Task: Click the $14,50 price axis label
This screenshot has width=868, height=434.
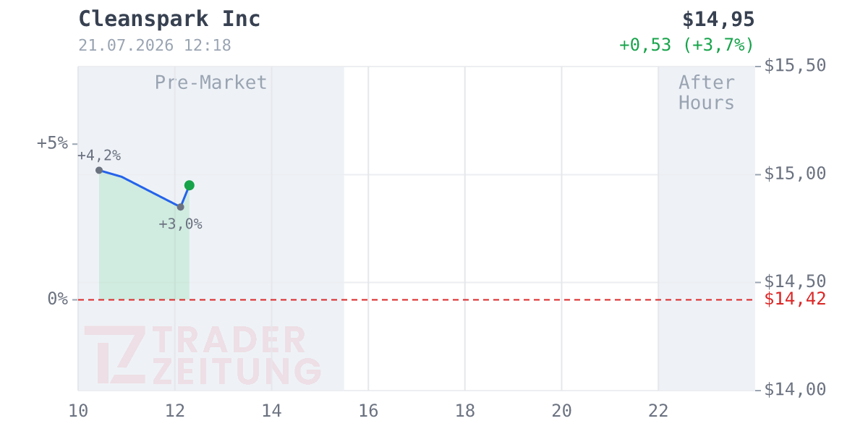Action: coord(795,281)
